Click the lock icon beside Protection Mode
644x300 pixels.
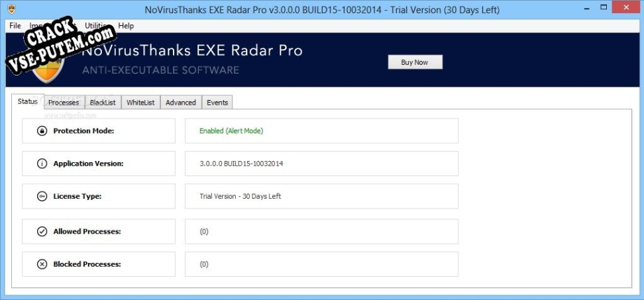(x=42, y=131)
